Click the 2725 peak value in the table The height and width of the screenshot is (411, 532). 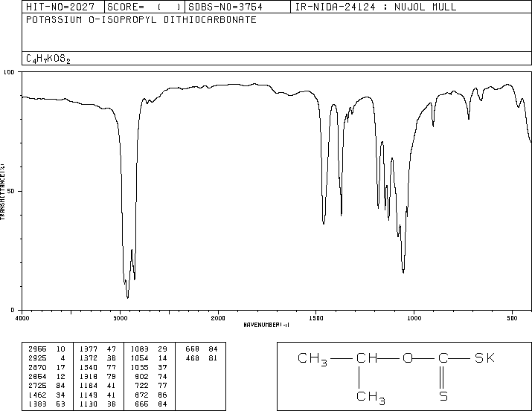coord(38,386)
